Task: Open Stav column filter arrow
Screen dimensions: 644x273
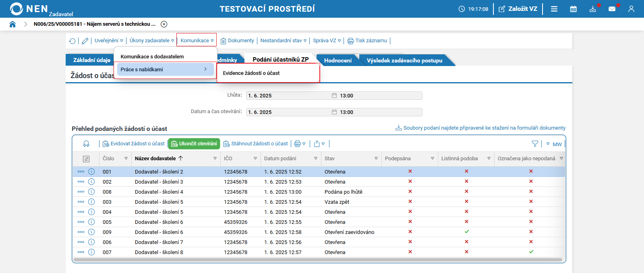Action: pos(376,159)
